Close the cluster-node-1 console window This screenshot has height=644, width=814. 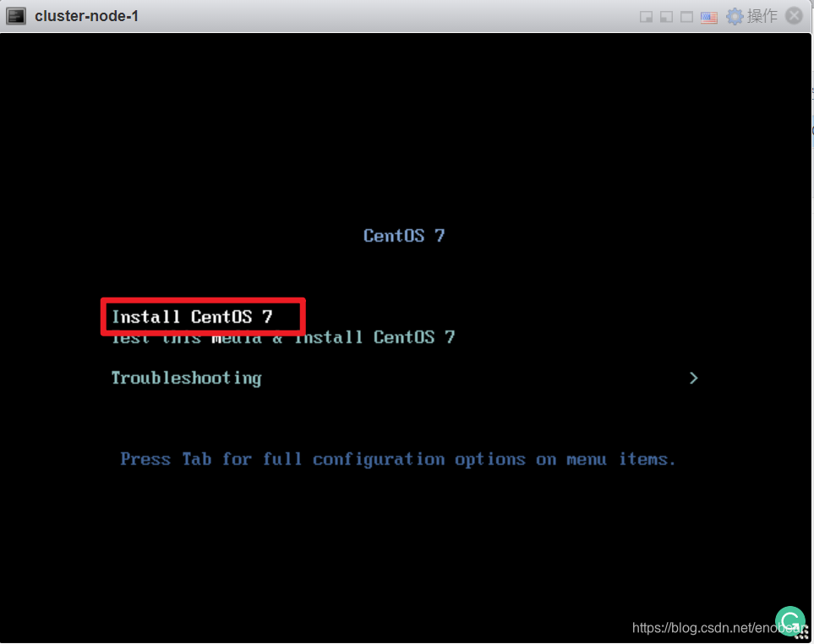point(794,16)
